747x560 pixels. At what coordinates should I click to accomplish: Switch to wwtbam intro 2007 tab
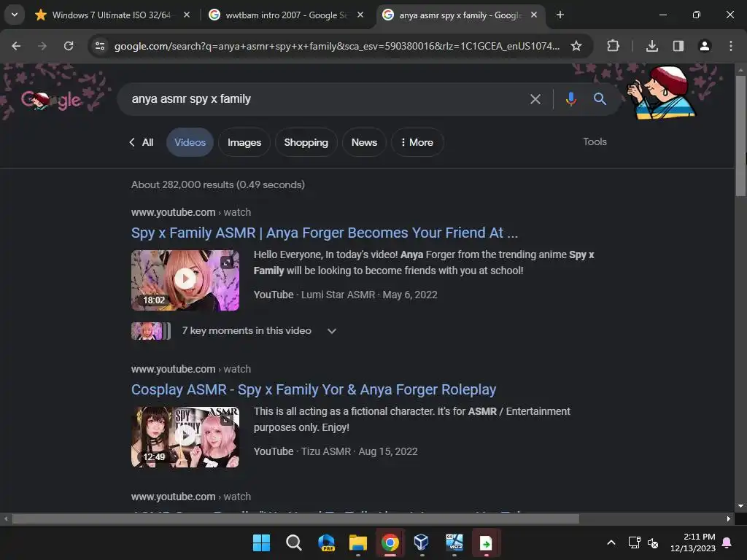286,15
